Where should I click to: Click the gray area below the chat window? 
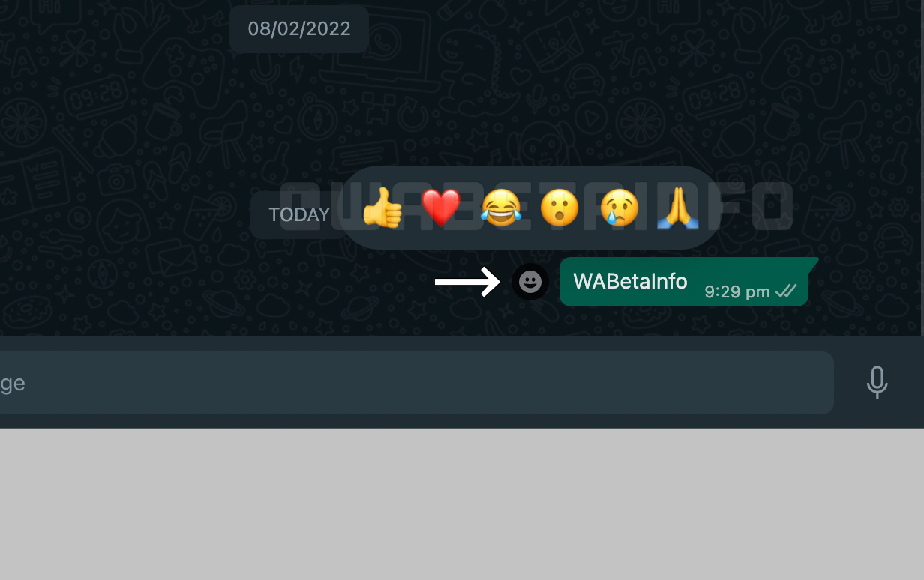[x=462, y=504]
